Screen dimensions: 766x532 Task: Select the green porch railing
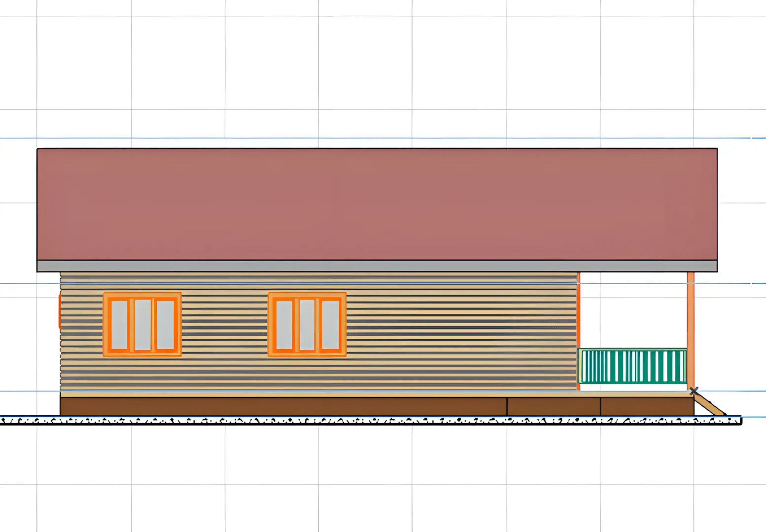(x=632, y=366)
